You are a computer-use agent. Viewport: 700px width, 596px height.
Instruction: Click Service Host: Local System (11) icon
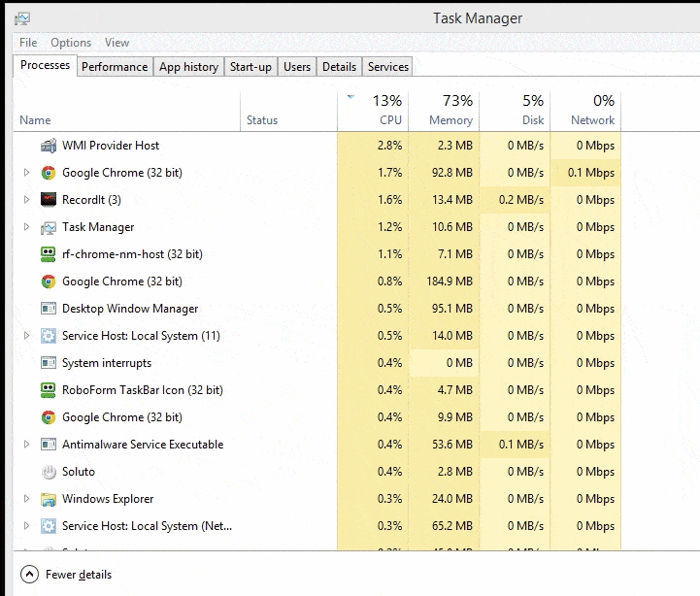(x=49, y=336)
